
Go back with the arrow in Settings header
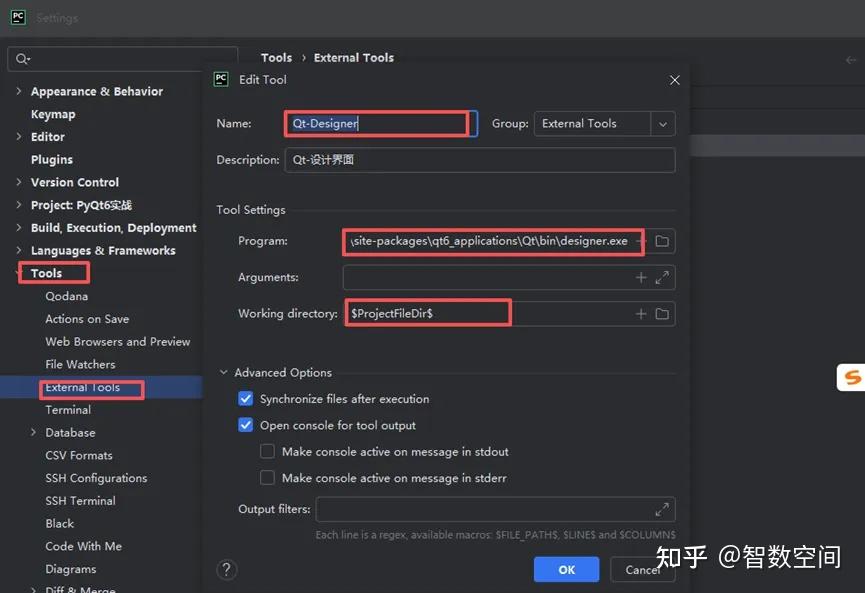point(851,60)
